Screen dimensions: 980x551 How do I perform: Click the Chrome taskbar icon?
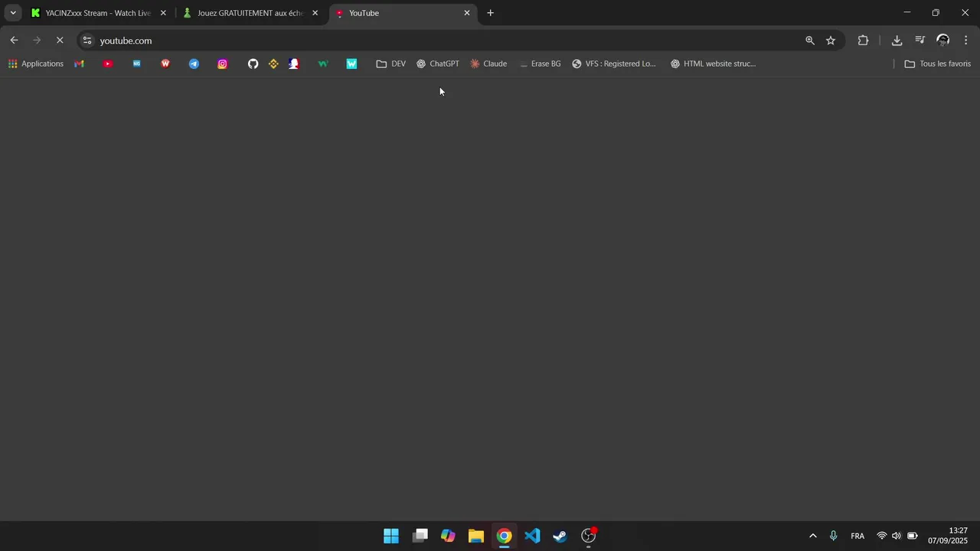tap(504, 536)
